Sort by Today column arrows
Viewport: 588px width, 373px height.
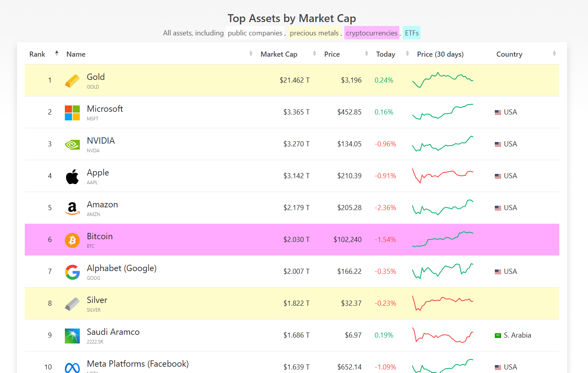click(407, 54)
